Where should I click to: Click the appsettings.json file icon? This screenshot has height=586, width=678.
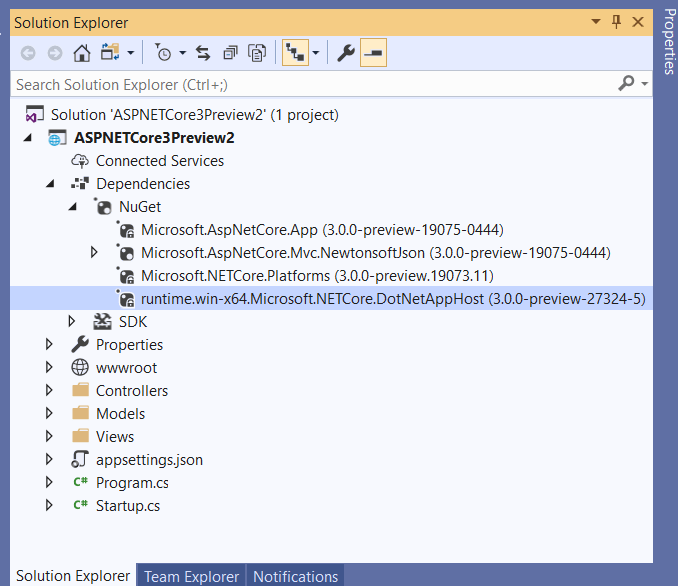coord(80,459)
